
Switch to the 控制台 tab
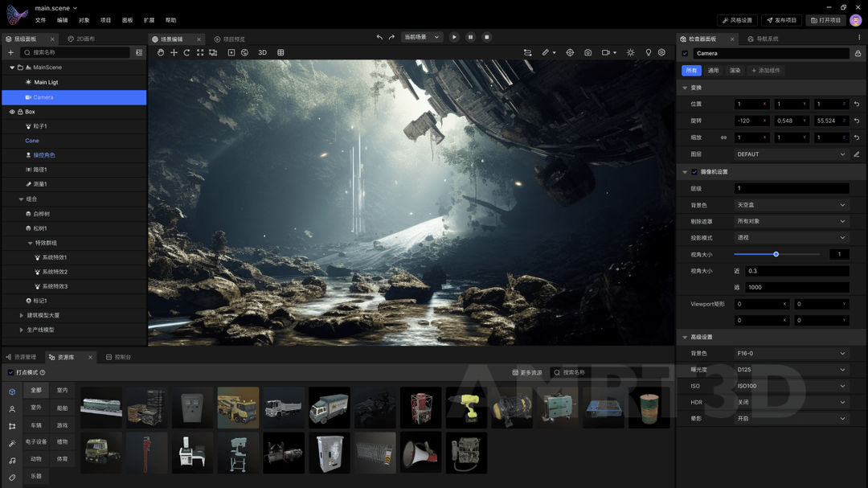[119, 357]
